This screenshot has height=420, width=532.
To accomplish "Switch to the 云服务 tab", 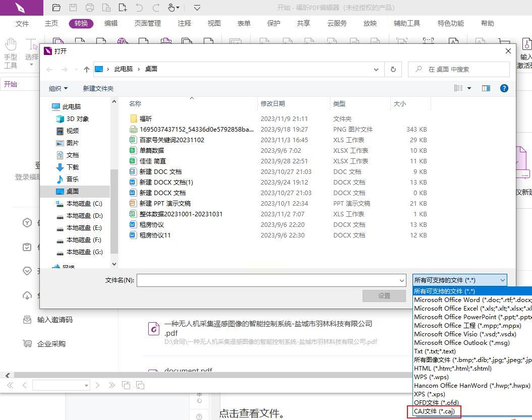I will pos(337,23).
